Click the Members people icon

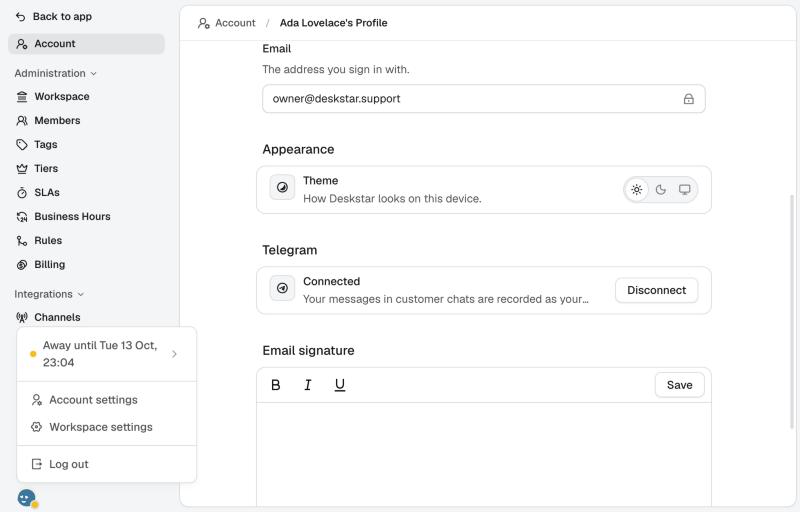21,120
